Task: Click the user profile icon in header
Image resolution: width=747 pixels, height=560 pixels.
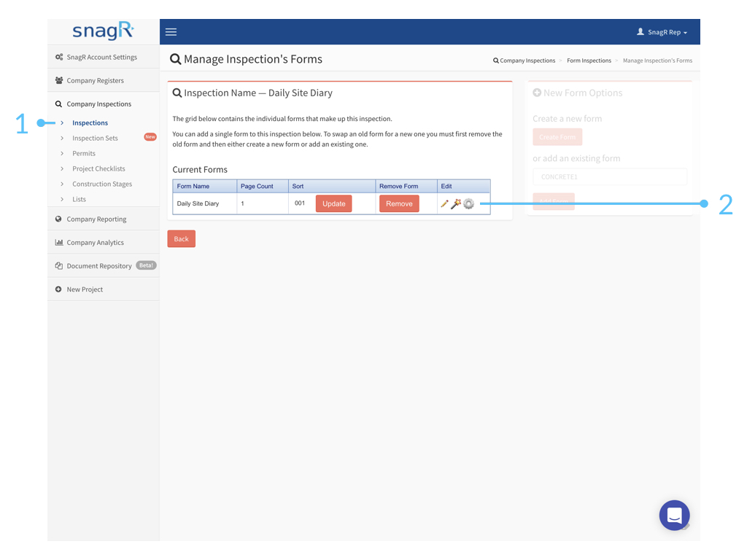Action: point(640,32)
